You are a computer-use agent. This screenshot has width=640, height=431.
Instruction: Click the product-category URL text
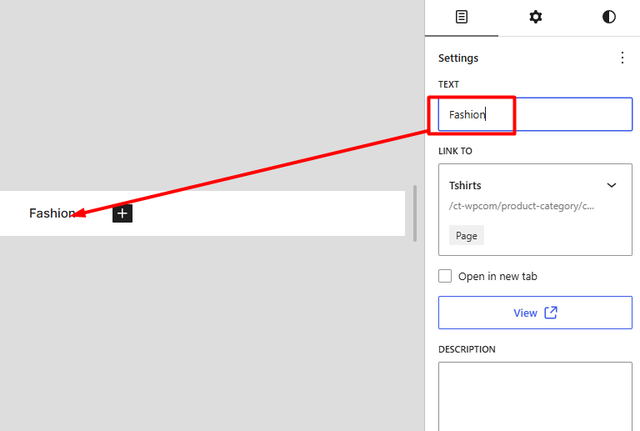pyautogui.click(x=521, y=206)
